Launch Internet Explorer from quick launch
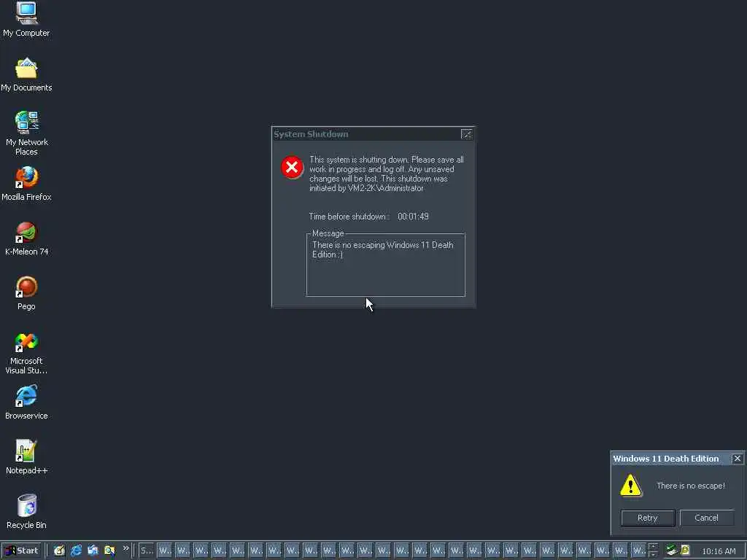The image size is (747, 560). [x=76, y=551]
